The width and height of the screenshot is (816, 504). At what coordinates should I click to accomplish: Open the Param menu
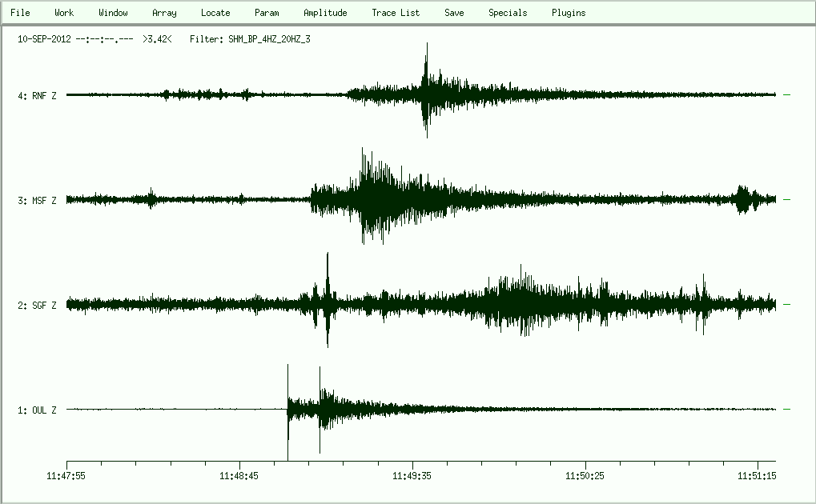coord(267,13)
